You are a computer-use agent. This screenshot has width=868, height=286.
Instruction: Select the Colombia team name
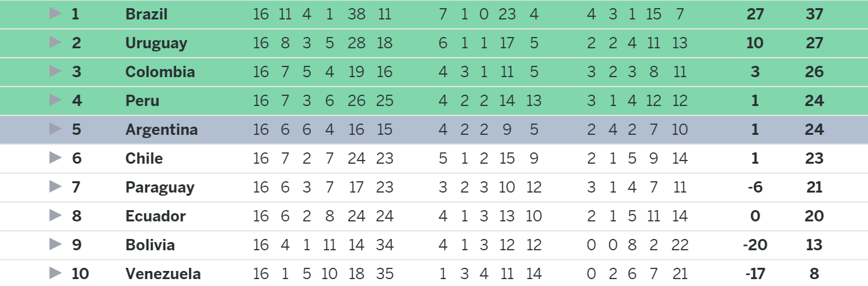pyautogui.click(x=160, y=71)
